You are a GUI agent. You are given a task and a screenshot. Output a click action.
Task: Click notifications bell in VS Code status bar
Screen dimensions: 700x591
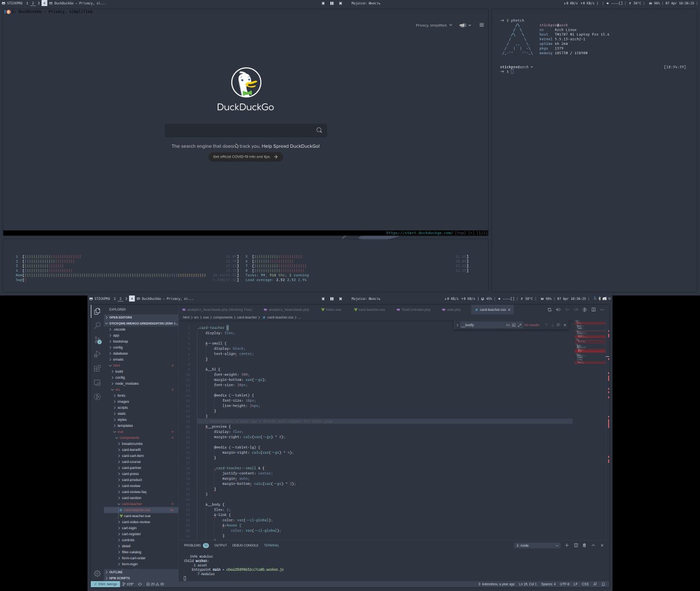(603, 584)
